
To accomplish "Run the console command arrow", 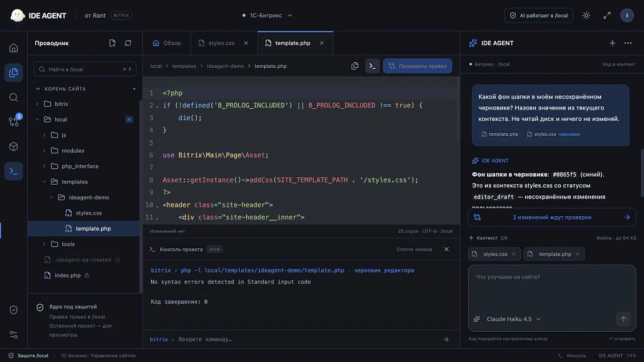I will [446, 339].
